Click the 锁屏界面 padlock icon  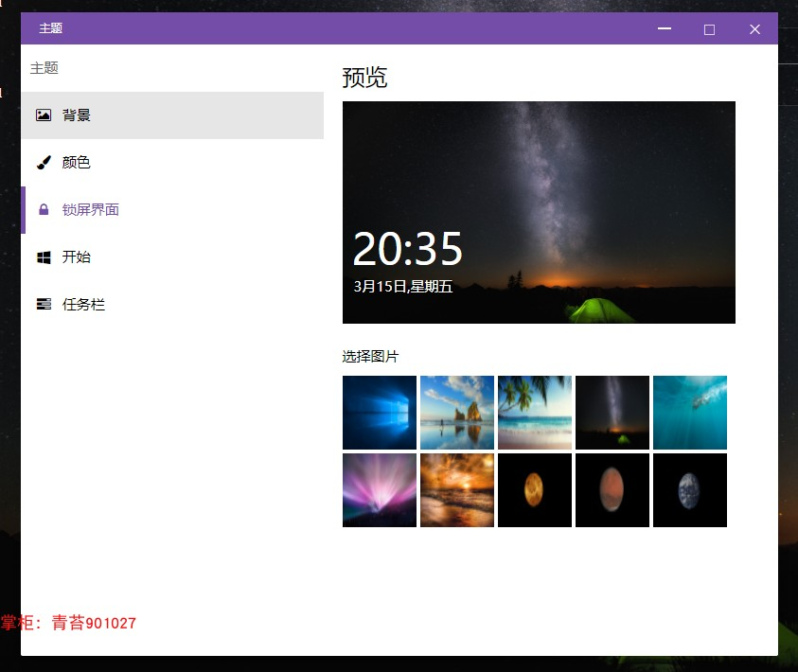click(x=44, y=209)
